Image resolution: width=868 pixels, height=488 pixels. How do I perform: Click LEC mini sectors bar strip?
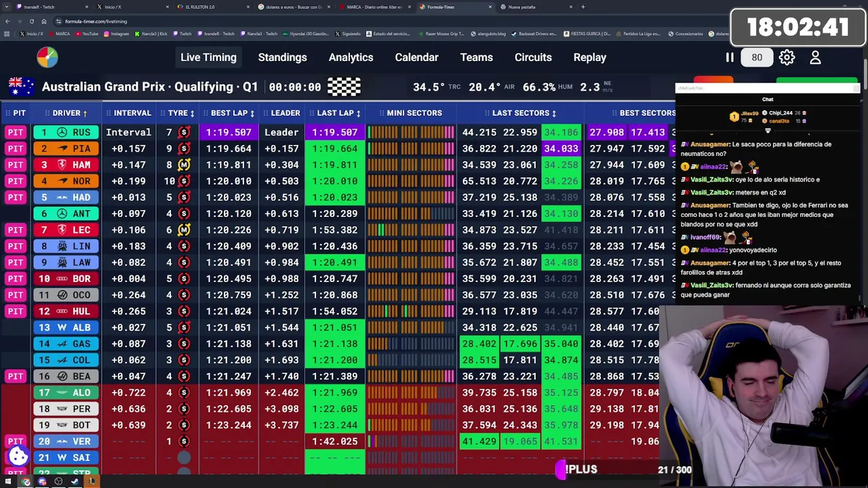click(411, 230)
